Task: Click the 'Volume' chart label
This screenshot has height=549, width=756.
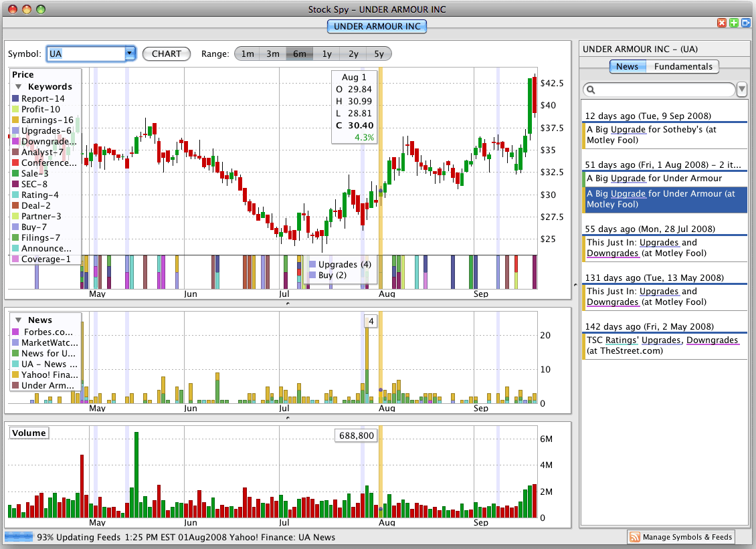Action: [29, 433]
